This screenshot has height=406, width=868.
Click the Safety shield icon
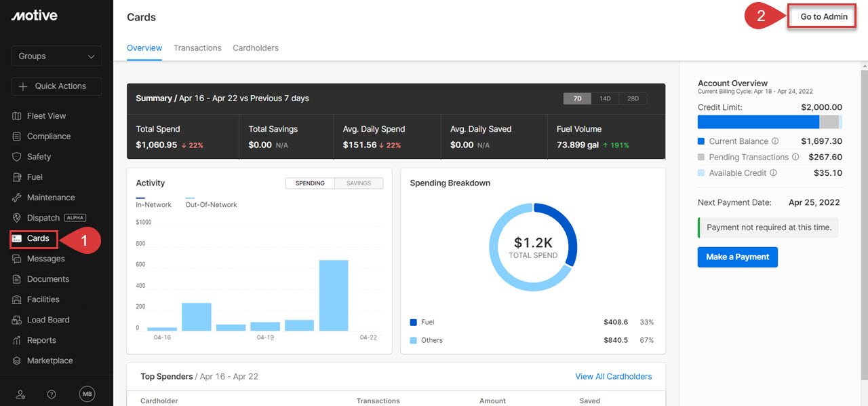(17, 157)
